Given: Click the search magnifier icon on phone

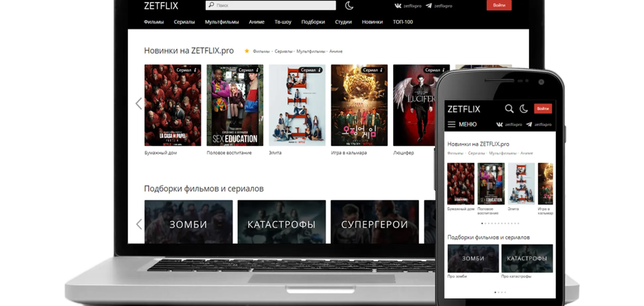Looking at the screenshot, I should point(509,109).
